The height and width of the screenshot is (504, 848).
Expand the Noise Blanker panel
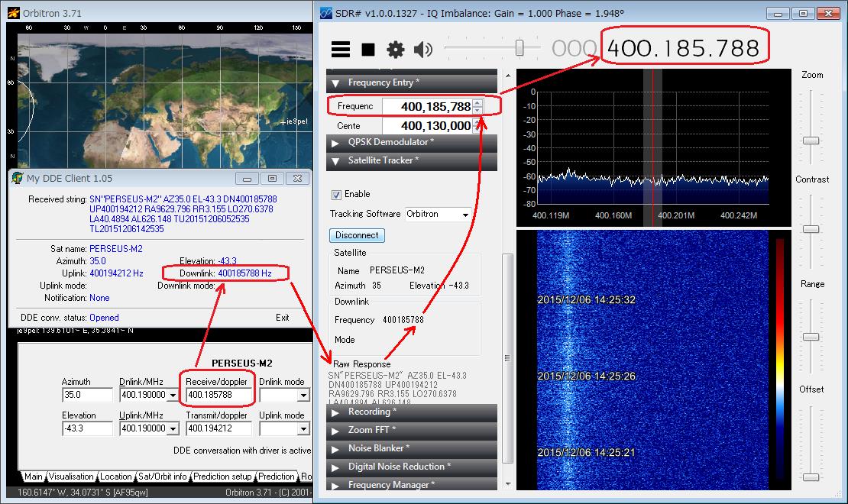pos(412,449)
